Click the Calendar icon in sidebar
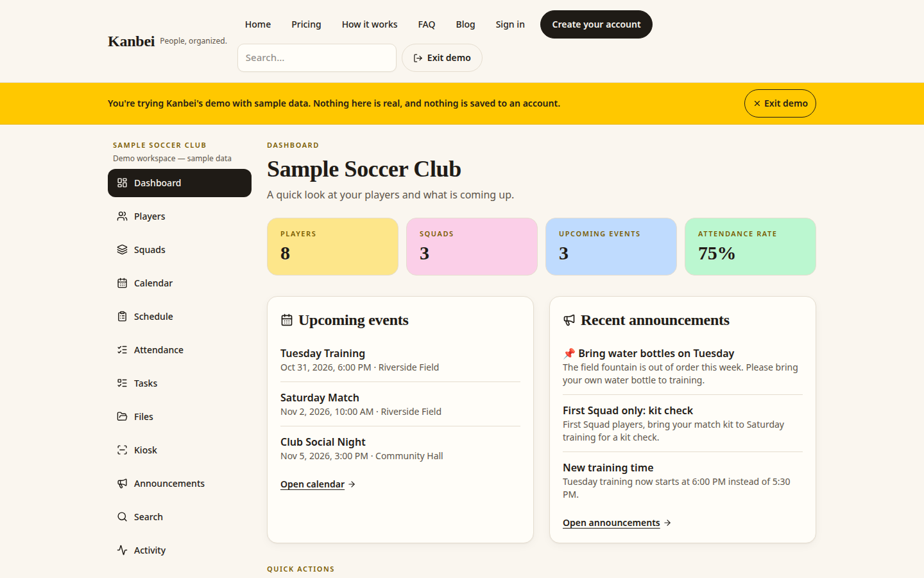 [x=122, y=283]
